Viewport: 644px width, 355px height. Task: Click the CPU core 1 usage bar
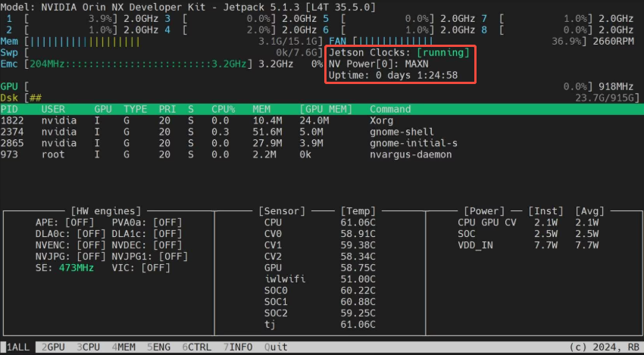pyautogui.click(x=70, y=19)
